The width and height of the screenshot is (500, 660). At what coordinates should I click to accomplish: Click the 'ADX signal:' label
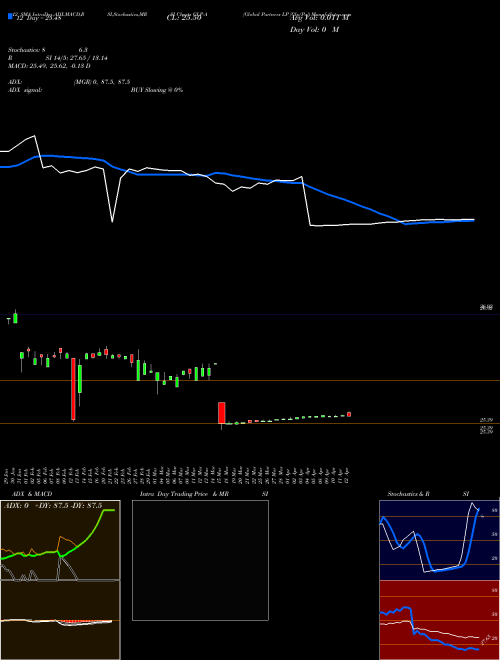25,90
